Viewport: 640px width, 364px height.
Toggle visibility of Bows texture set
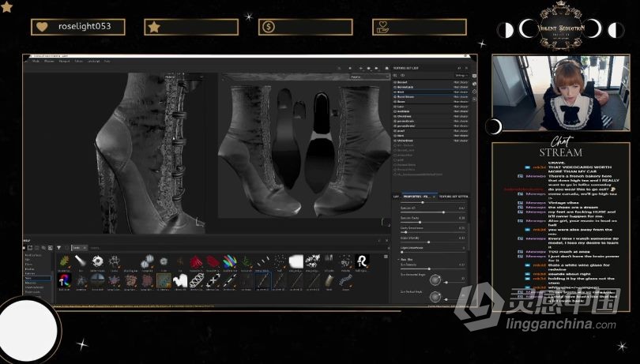click(395, 102)
